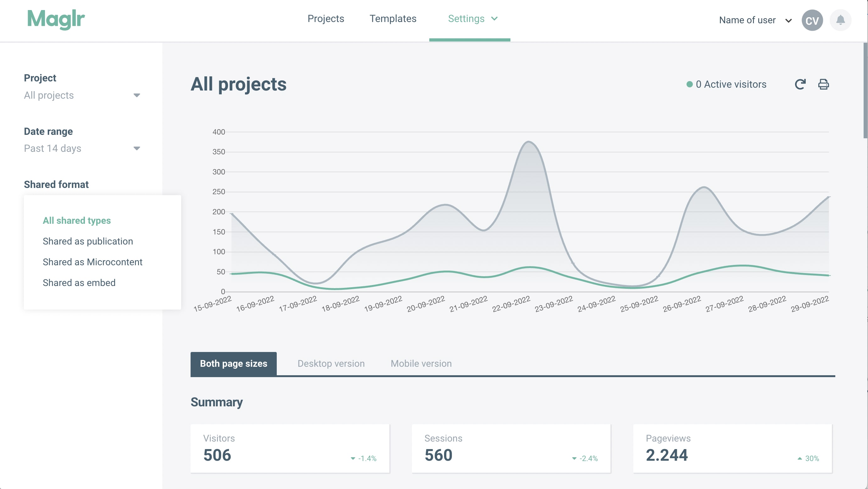This screenshot has height=489, width=868.
Task: Select Shared as publication filter
Action: 88,241
